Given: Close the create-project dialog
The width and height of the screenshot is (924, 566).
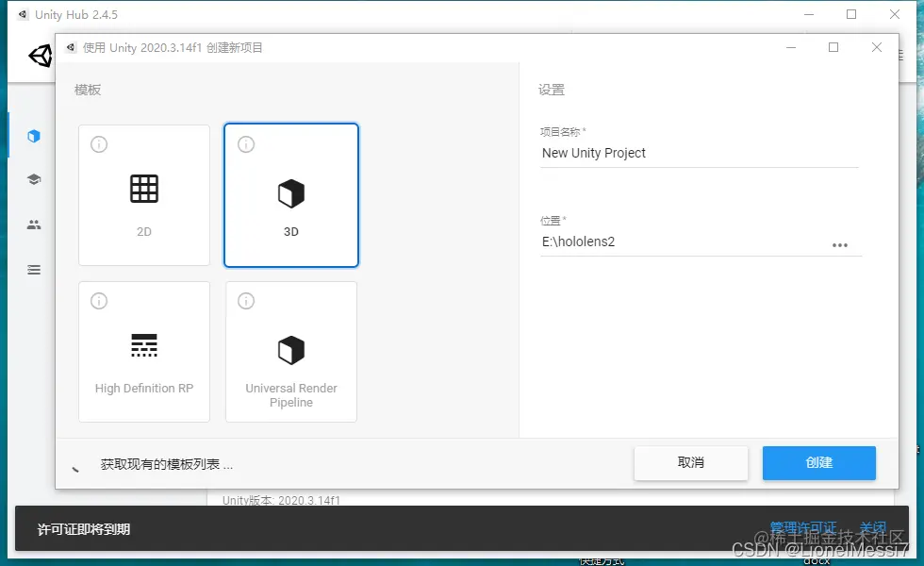Looking at the screenshot, I should tap(877, 48).
